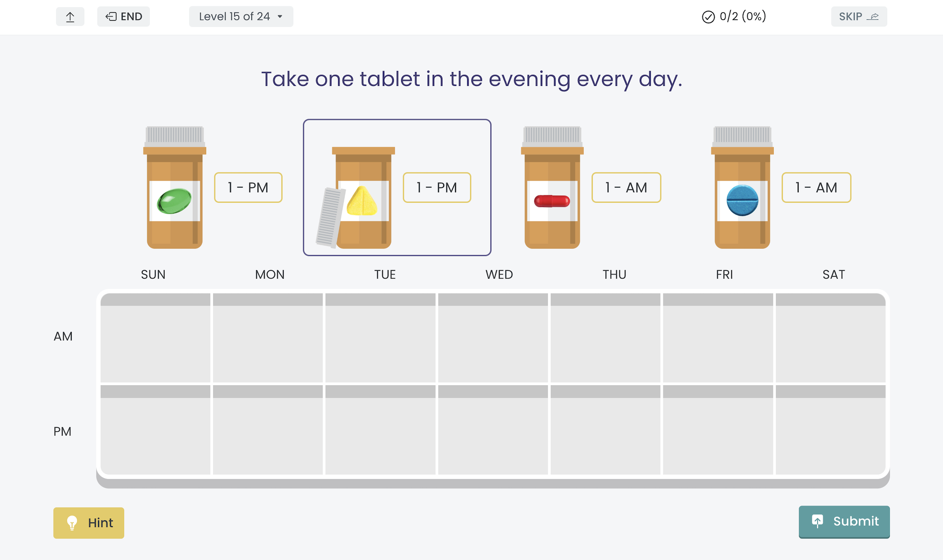The height and width of the screenshot is (560, 943).
Task: Click the open yellow triangle pill bottle
Action: (363, 198)
